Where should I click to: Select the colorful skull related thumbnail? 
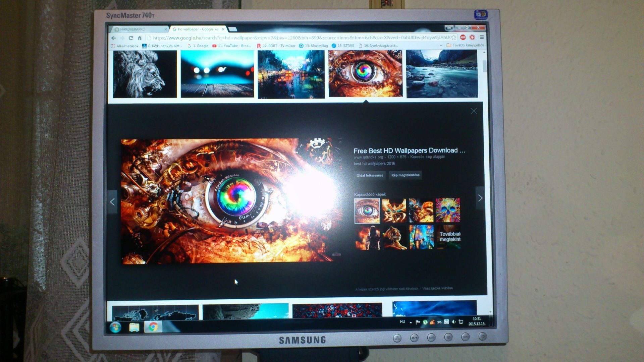(448, 210)
